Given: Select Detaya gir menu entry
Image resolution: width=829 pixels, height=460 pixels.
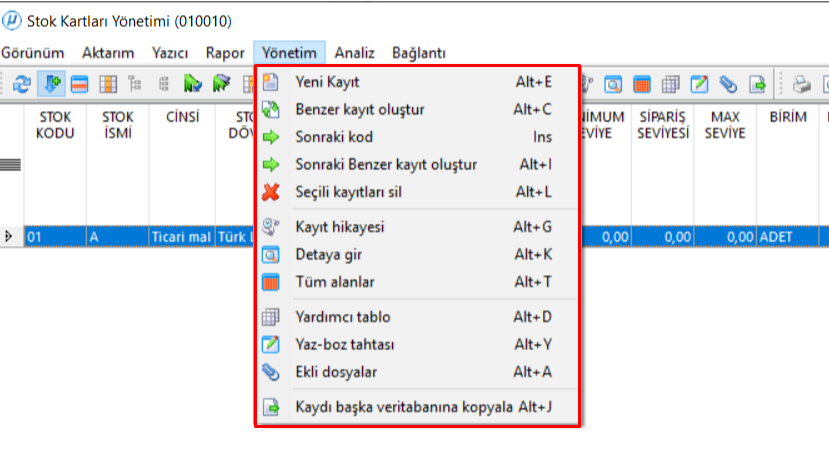Looking at the screenshot, I should (x=417, y=254).
